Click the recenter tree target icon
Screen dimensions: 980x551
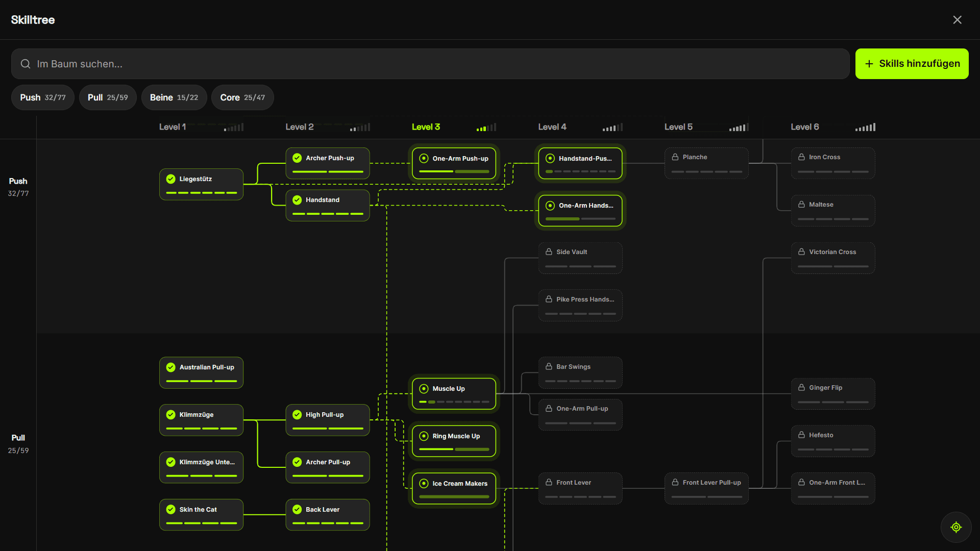pyautogui.click(x=956, y=527)
